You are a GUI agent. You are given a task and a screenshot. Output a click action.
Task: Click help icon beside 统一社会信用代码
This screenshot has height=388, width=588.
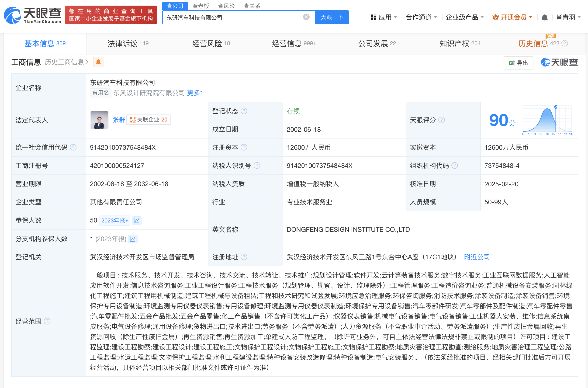(73, 147)
